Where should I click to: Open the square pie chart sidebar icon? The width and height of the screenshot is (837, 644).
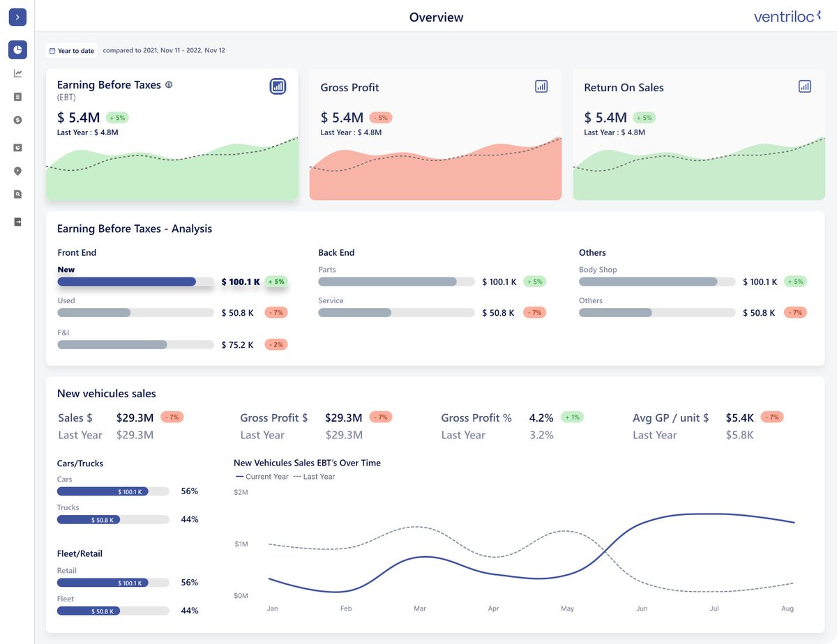tap(17, 147)
